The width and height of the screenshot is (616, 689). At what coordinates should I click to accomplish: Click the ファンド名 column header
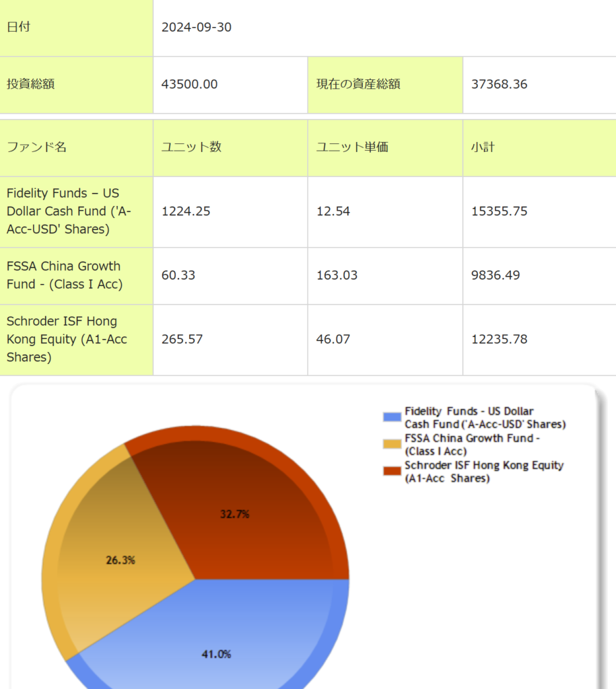(x=36, y=147)
